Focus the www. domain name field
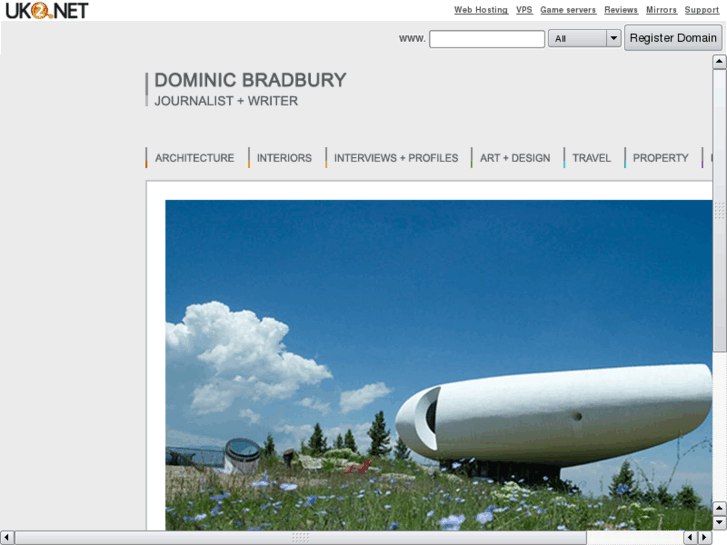This screenshot has width=727, height=545. point(487,38)
